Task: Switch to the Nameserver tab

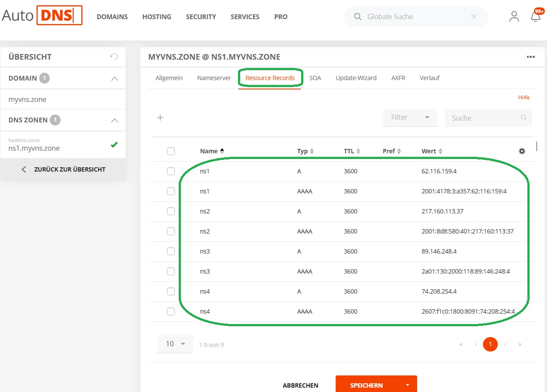Action: coord(214,78)
